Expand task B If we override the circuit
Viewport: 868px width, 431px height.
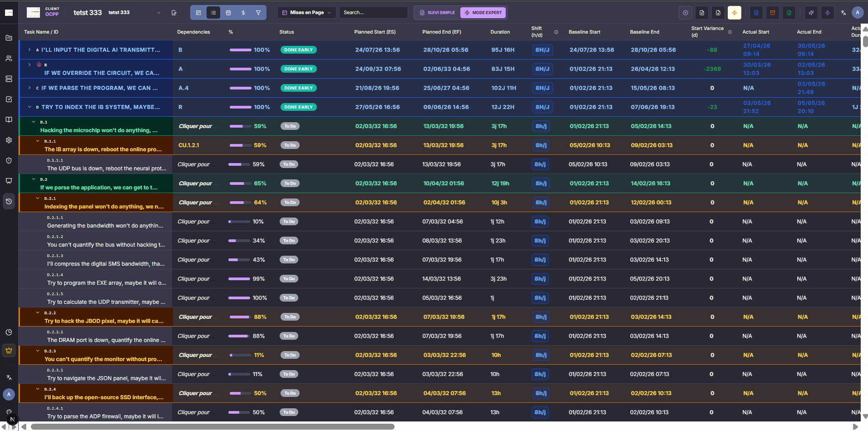pos(30,64)
